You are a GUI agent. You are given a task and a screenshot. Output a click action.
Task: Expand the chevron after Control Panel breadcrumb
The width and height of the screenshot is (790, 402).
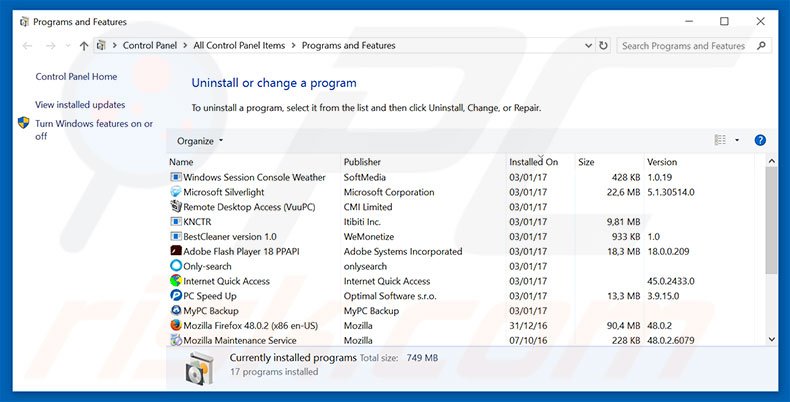click(x=185, y=45)
